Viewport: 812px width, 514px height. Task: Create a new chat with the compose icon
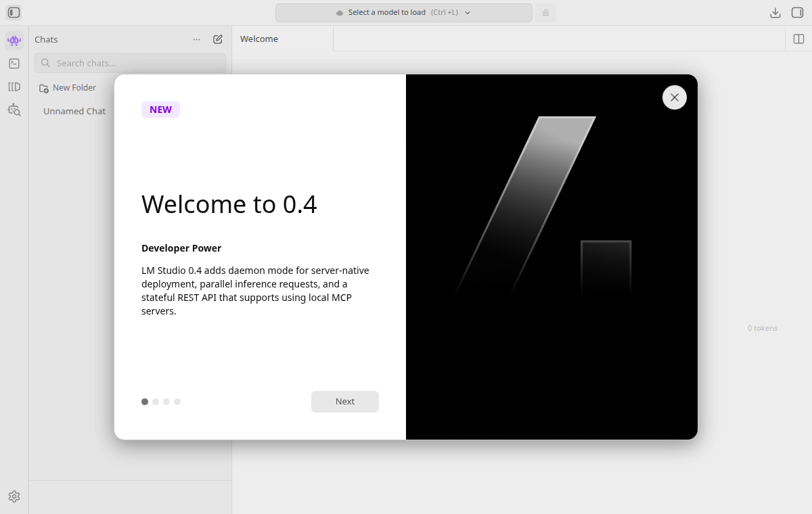[218, 39]
